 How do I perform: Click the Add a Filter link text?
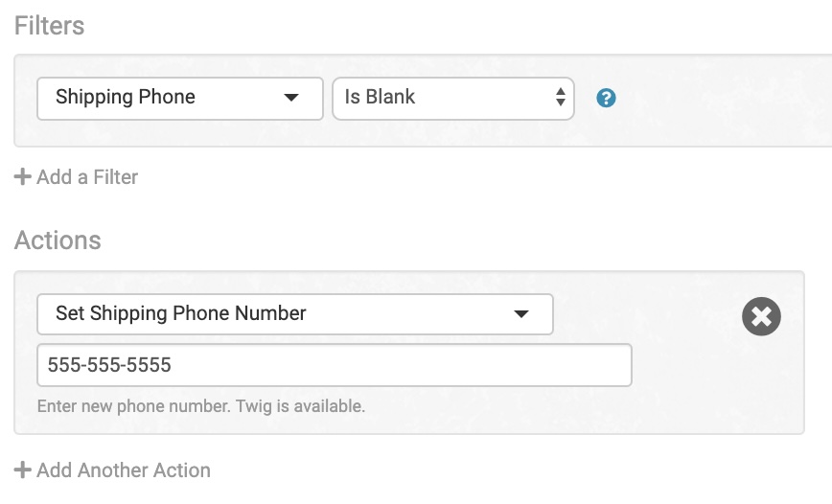point(87,177)
